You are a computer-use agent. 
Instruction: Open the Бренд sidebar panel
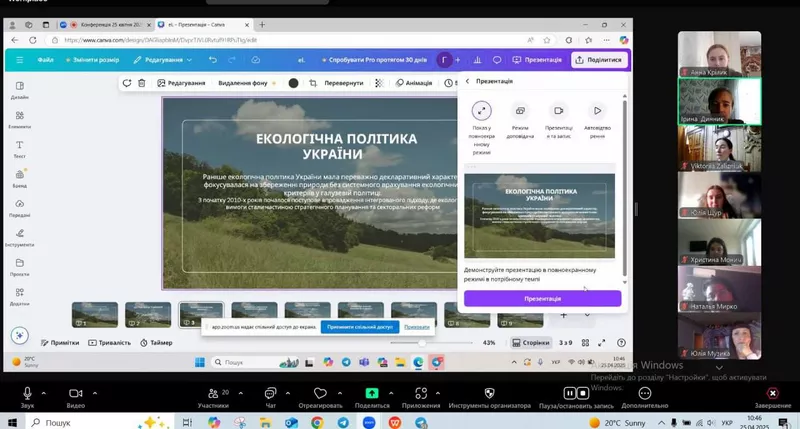(19, 179)
